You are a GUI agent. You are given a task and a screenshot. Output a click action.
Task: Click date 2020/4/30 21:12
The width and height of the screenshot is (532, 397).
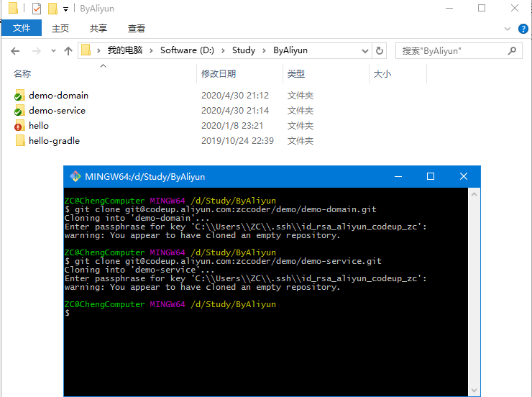click(235, 96)
